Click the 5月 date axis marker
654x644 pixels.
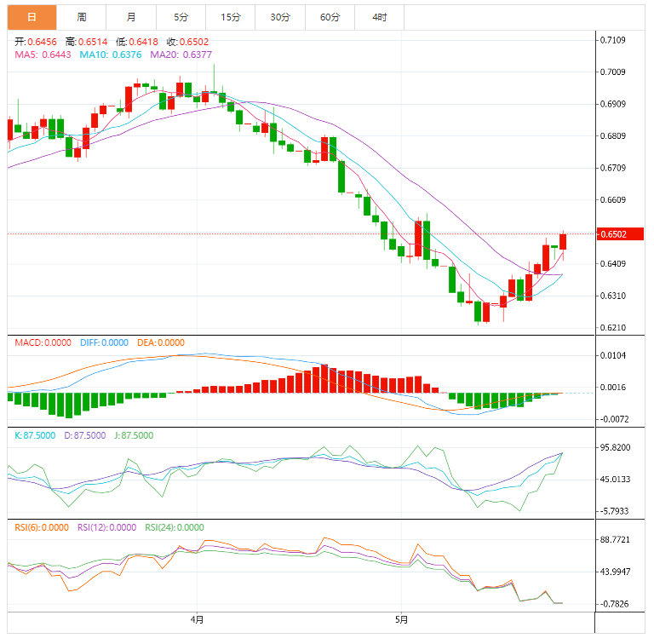(401, 620)
